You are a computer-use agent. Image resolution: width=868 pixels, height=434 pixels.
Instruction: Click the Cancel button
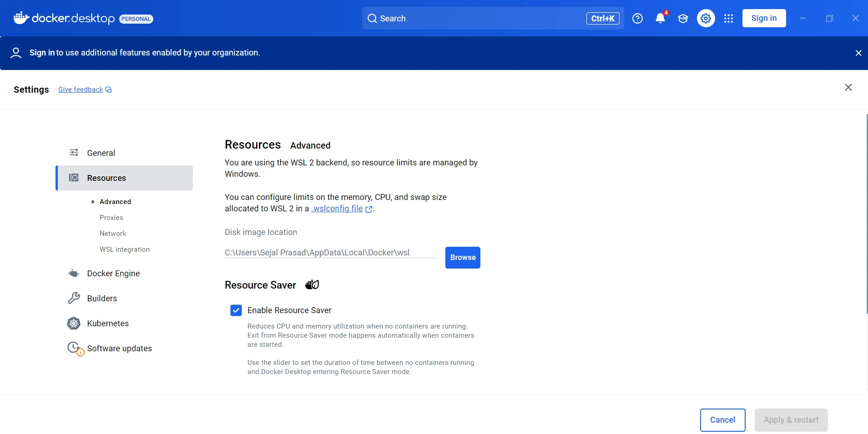722,420
